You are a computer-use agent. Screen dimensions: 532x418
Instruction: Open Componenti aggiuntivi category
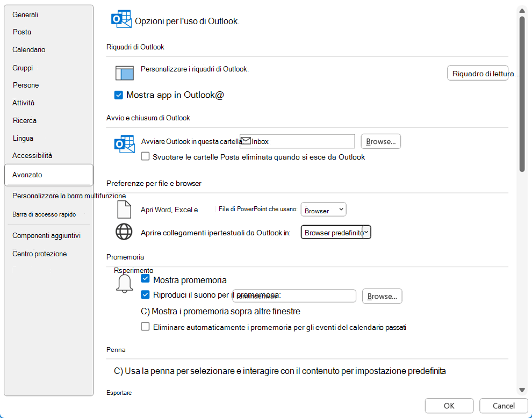[46, 235]
